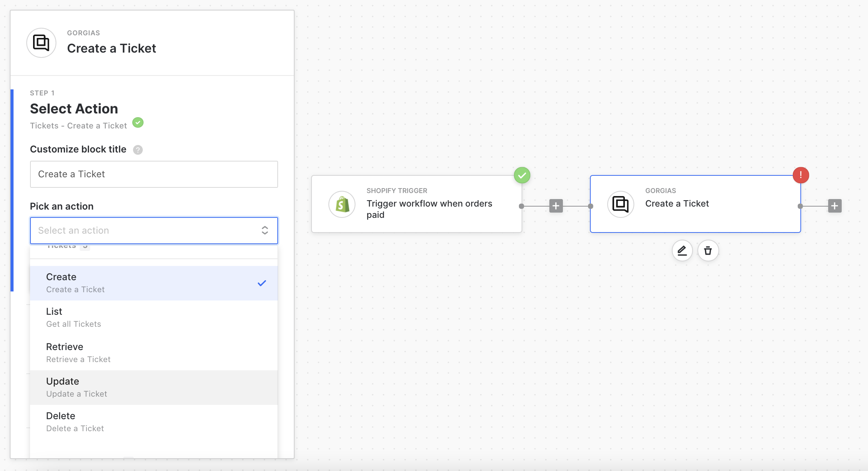868x471 pixels.
Task: Click the help icon beside Customize block title
Action: pos(138,150)
